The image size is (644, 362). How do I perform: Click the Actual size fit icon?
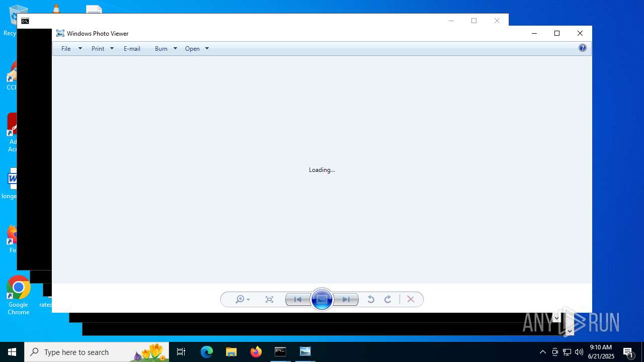269,300
